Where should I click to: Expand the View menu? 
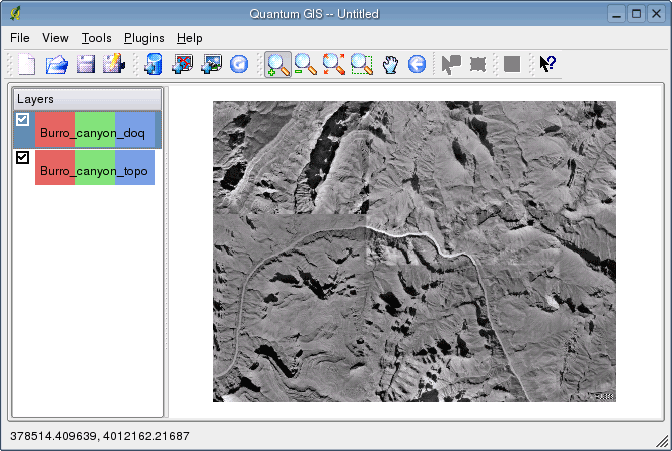(x=56, y=38)
